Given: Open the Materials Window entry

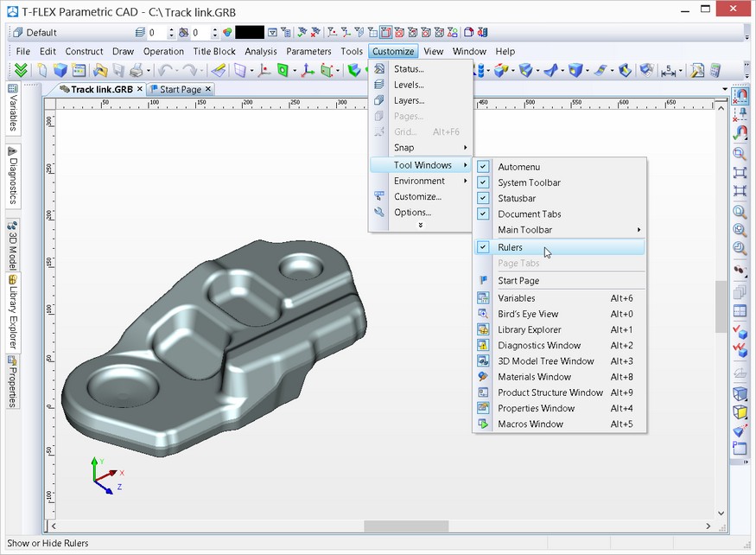Looking at the screenshot, I should tap(534, 377).
